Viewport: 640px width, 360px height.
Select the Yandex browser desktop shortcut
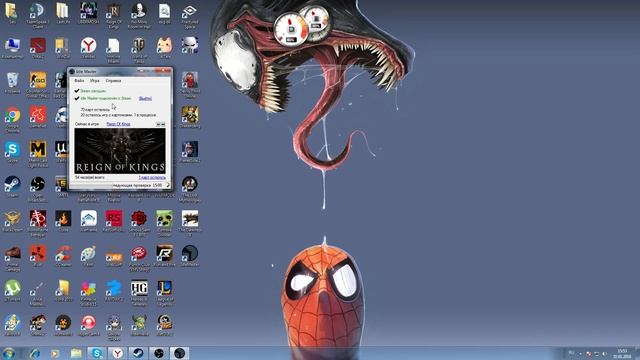point(88,48)
